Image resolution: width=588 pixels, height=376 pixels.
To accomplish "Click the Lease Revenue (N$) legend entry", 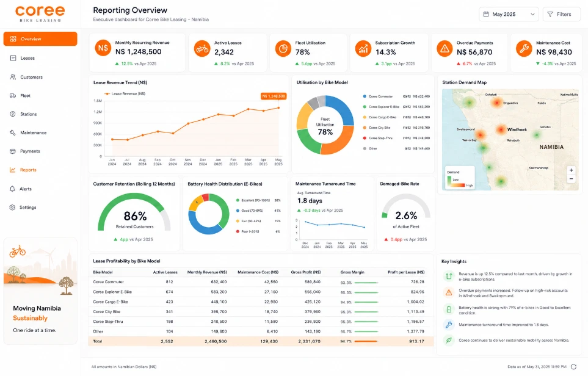I will [x=125, y=94].
